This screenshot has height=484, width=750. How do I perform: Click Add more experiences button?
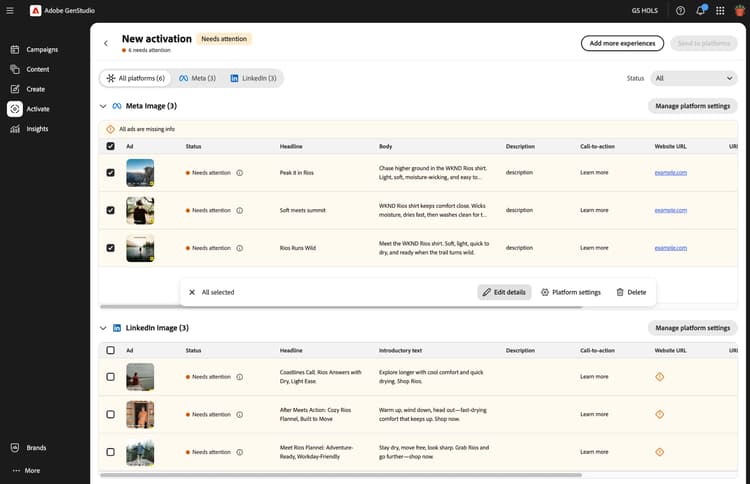click(622, 43)
